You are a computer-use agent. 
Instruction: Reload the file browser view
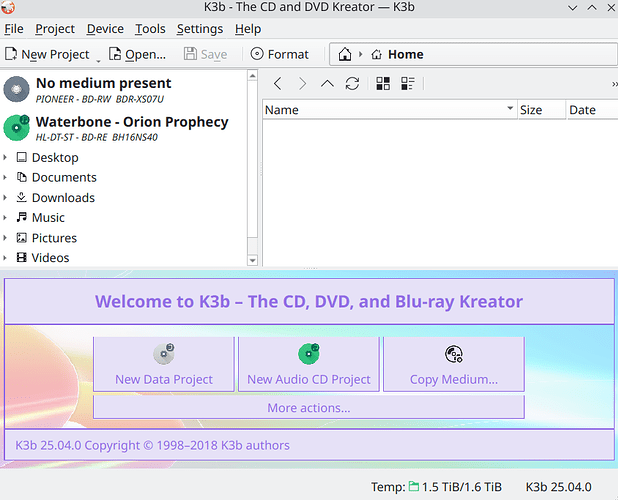coord(352,84)
